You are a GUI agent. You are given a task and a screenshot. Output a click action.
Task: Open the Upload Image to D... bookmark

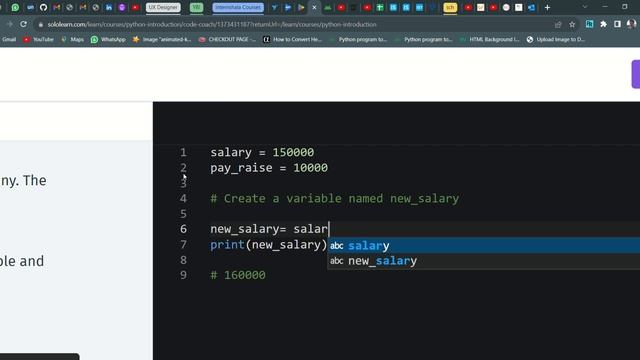[x=556, y=40]
